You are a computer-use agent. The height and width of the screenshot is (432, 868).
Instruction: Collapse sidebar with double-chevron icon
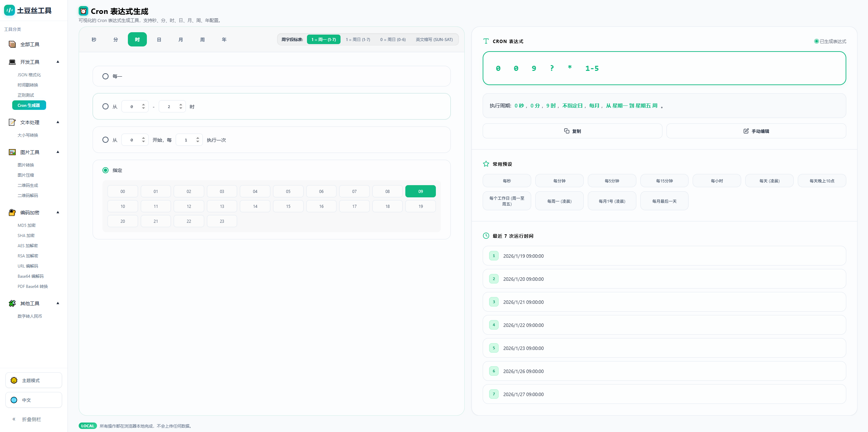tap(14, 419)
